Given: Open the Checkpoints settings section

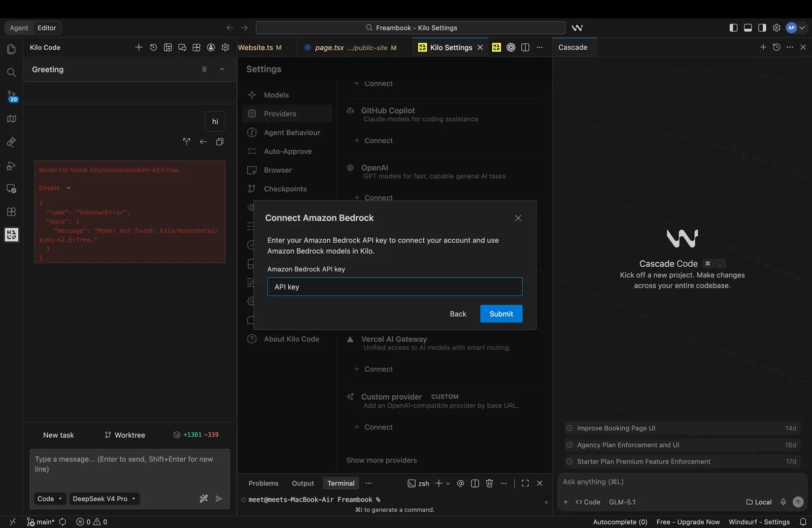Looking at the screenshot, I should (287, 189).
